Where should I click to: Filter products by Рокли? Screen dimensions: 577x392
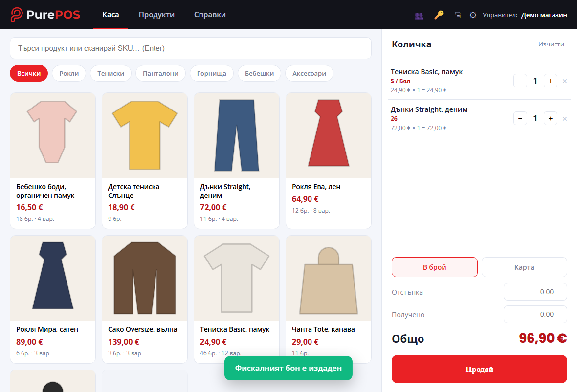point(69,73)
